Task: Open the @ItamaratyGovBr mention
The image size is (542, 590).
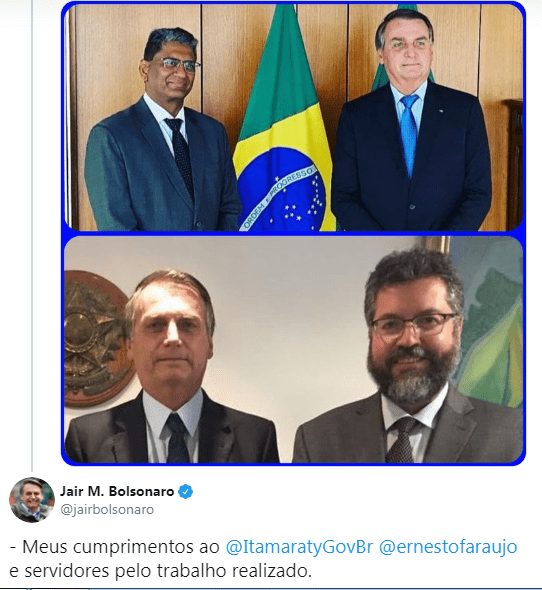Action: (x=299, y=547)
